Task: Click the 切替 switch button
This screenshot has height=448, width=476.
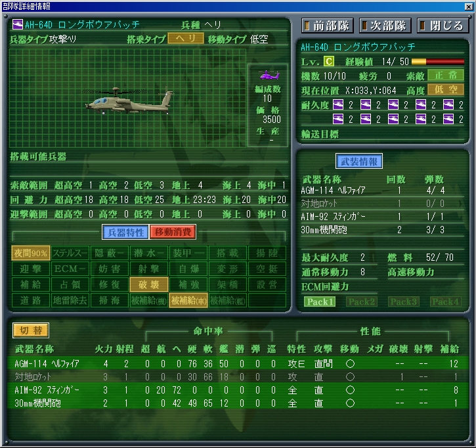Action: 31,330
